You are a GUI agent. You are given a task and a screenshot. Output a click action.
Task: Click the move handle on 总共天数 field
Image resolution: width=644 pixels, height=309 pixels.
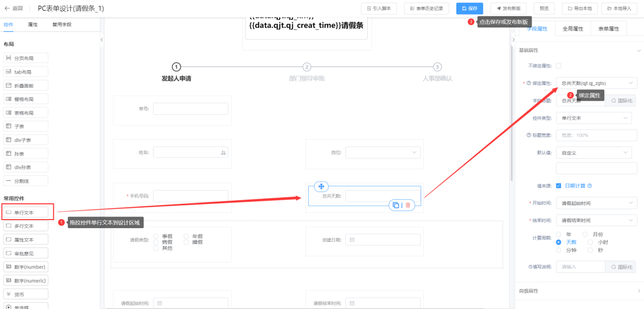point(321,187)
